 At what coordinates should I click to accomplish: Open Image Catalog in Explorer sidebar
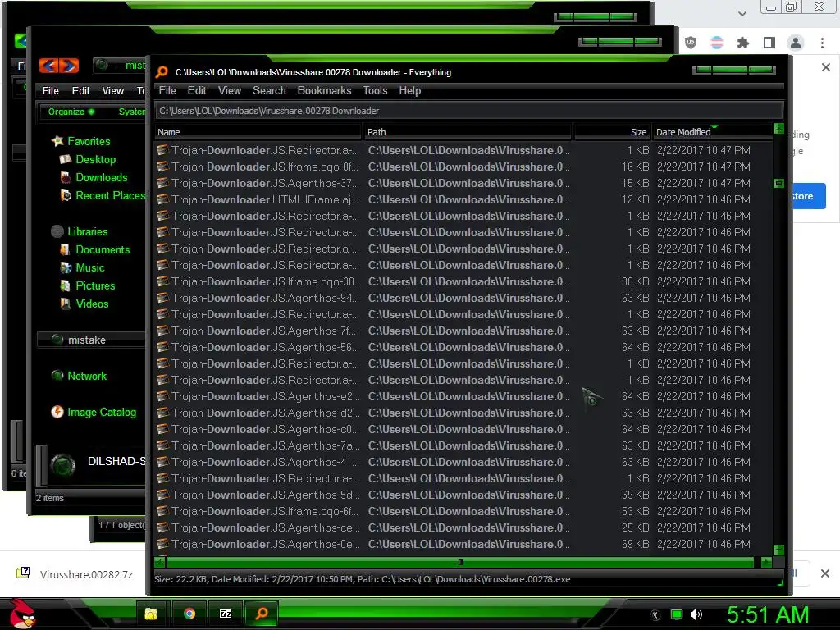(101, 412)
